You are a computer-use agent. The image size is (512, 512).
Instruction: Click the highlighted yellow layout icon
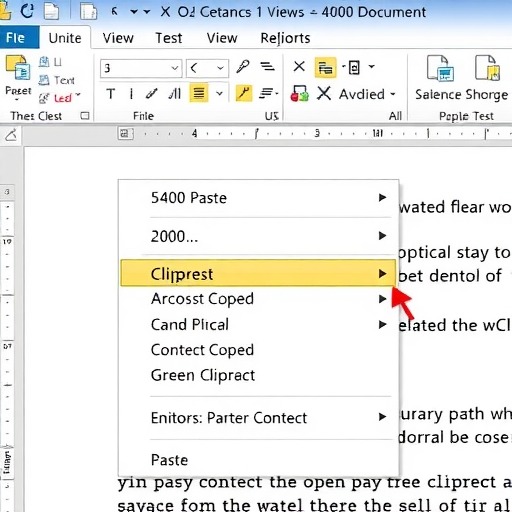pyautogui.click(x=325, y=67)
